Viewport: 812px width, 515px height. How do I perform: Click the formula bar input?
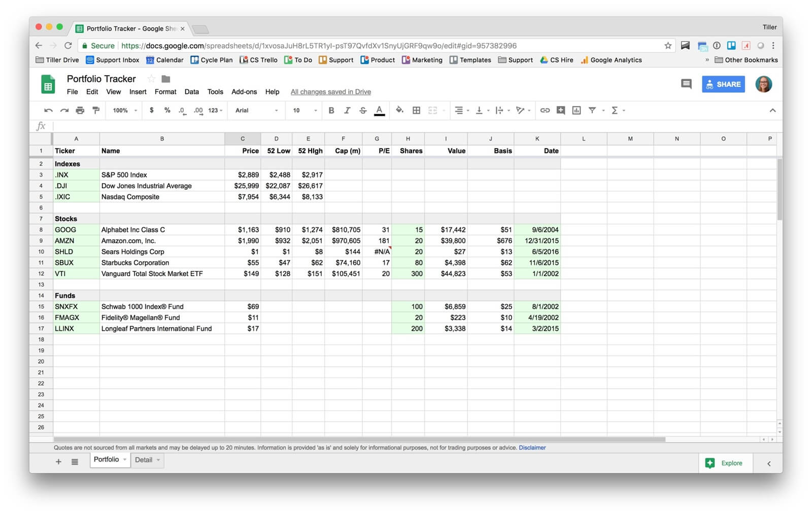coord(416,126)
